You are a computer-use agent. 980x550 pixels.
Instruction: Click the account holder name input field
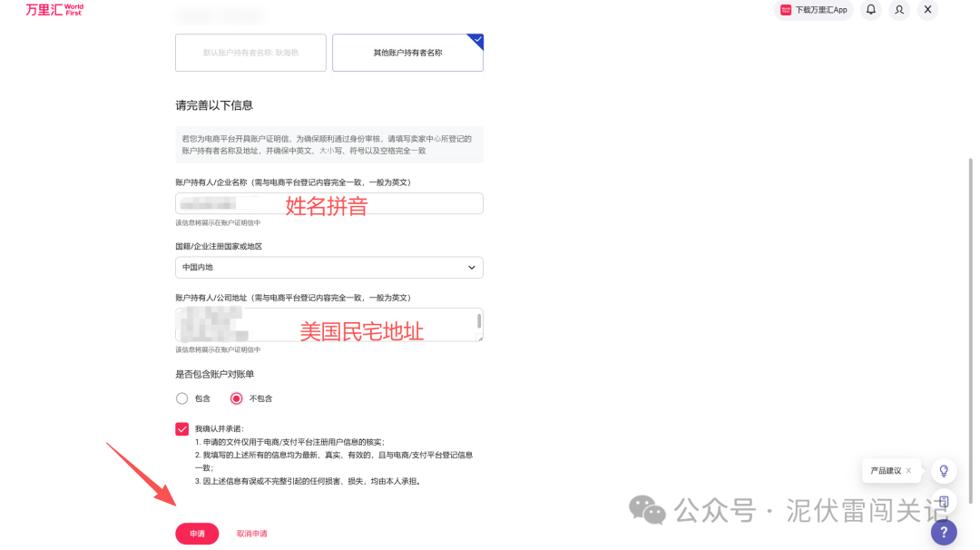328,202
